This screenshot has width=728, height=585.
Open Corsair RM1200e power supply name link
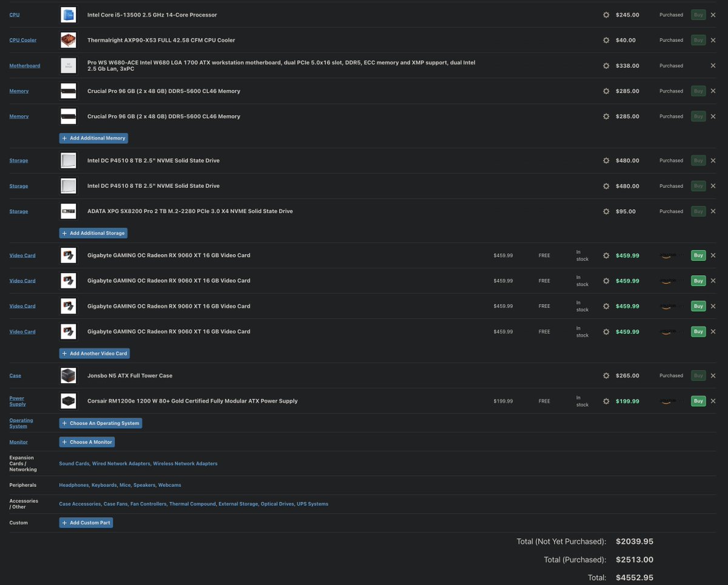tap(192, 401)
